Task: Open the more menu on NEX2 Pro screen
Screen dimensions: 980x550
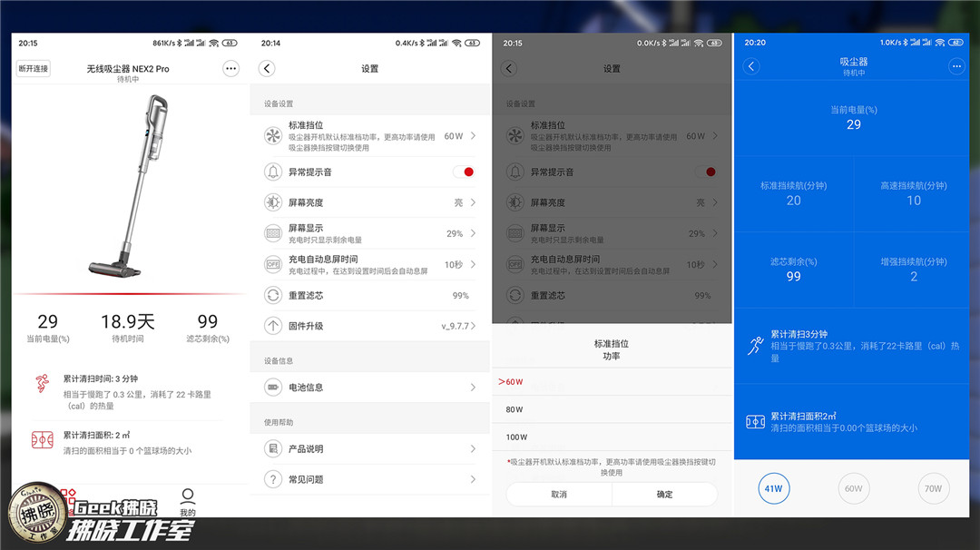Action: (230, 69)
